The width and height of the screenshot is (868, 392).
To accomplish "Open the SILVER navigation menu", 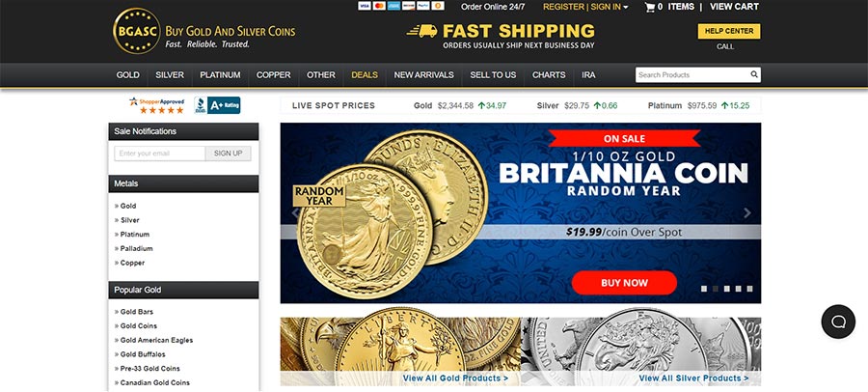I will pos(170,75).
